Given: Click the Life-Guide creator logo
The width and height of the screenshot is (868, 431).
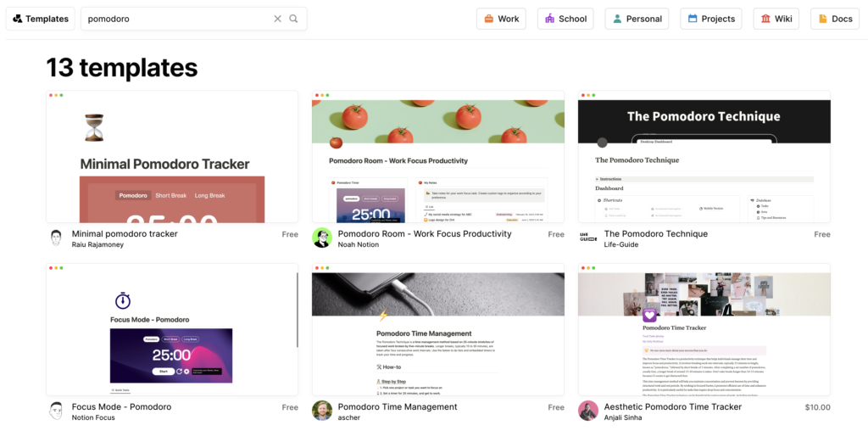Looking at the screenshot, I should 588,238.
